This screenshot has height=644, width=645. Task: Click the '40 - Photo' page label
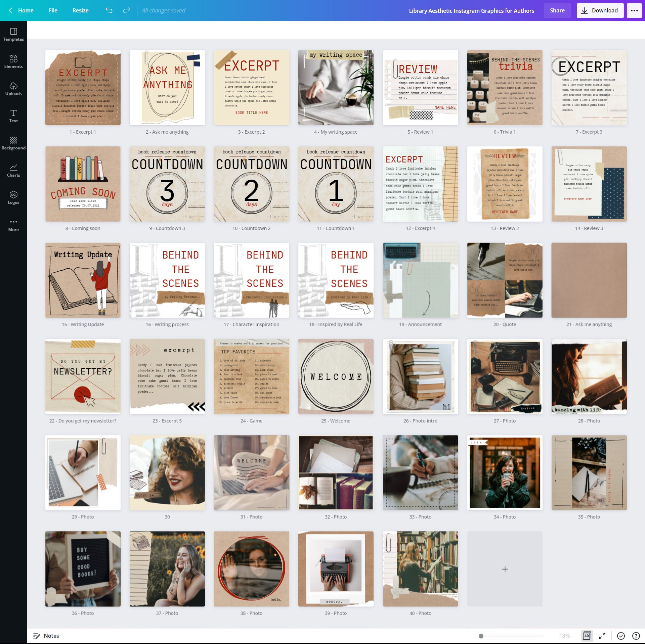(420, 613)
